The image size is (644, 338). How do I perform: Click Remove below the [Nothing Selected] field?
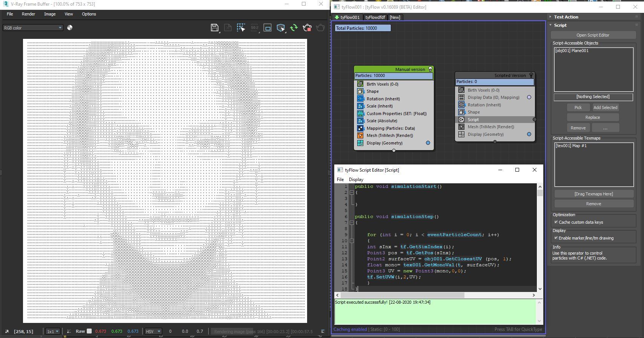pos(578,128)
